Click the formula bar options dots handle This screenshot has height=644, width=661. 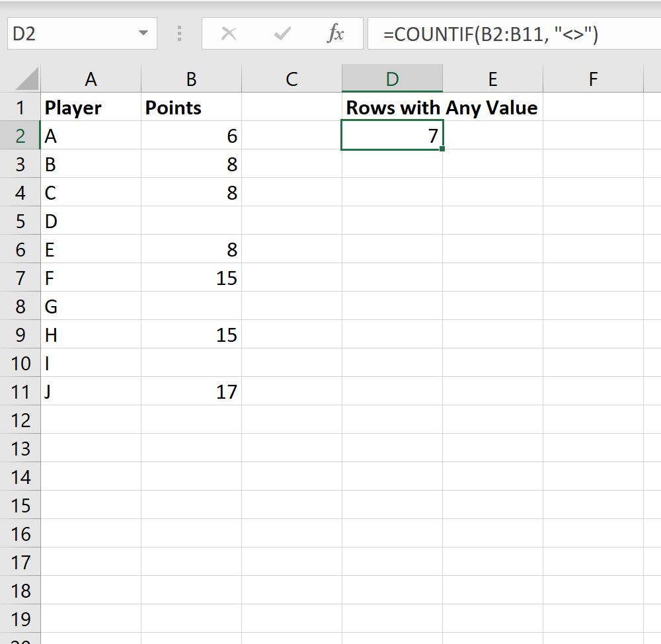point(180,33)
